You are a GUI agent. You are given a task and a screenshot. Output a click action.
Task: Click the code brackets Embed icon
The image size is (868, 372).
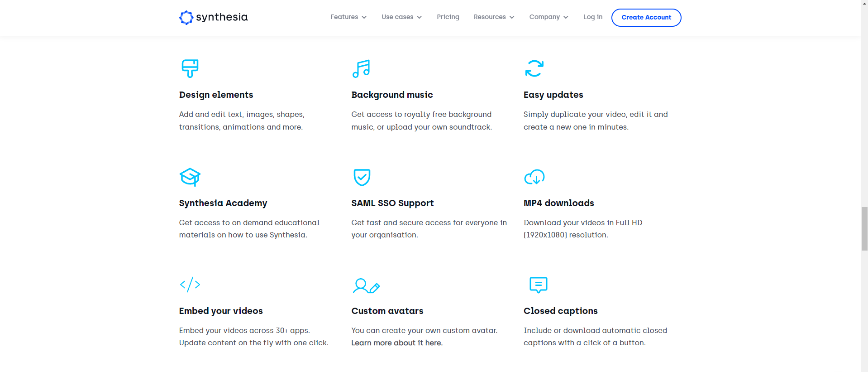pos(190,285)
